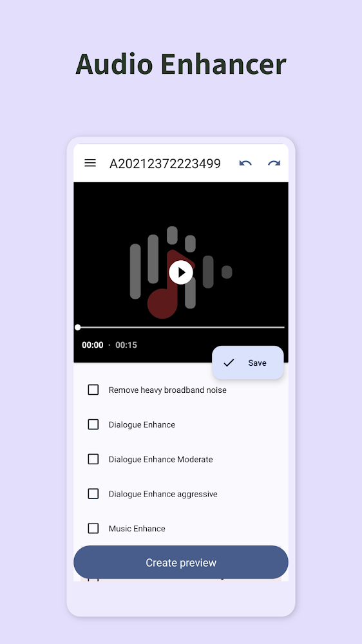This screenshot has height=644, width=362.
Task: Toggle Dialogue Enhance aggressive checkbox
Action: tap(93, 494)
